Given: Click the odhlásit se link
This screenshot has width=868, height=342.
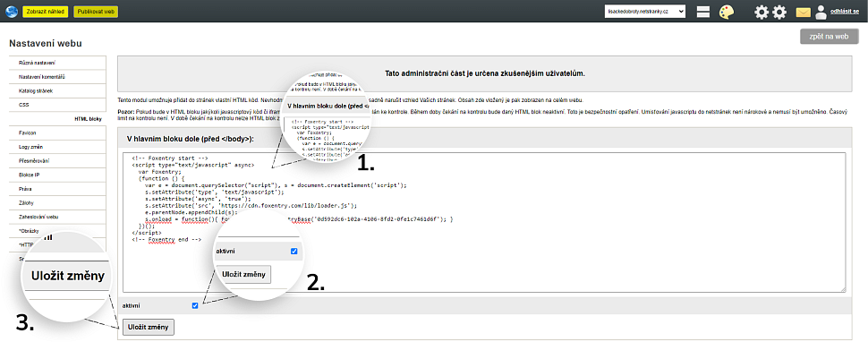Looking at the screenshot, I should (x=845, y=12).
